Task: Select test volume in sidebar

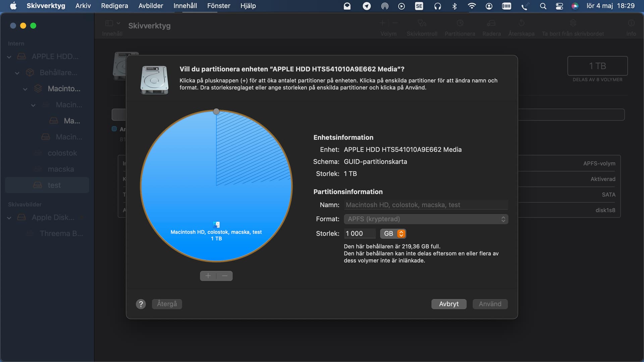Action: [x=47, y=185]
